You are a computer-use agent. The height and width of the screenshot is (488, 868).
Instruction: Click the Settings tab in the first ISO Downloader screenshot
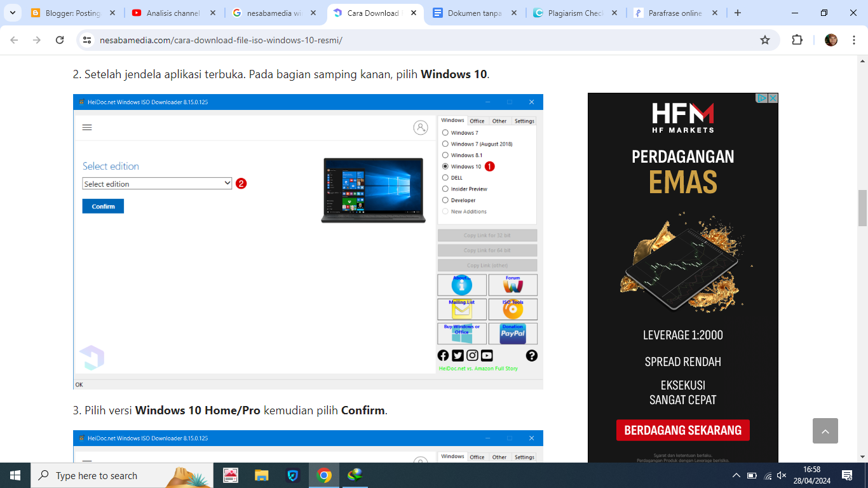tap(524, 121)
